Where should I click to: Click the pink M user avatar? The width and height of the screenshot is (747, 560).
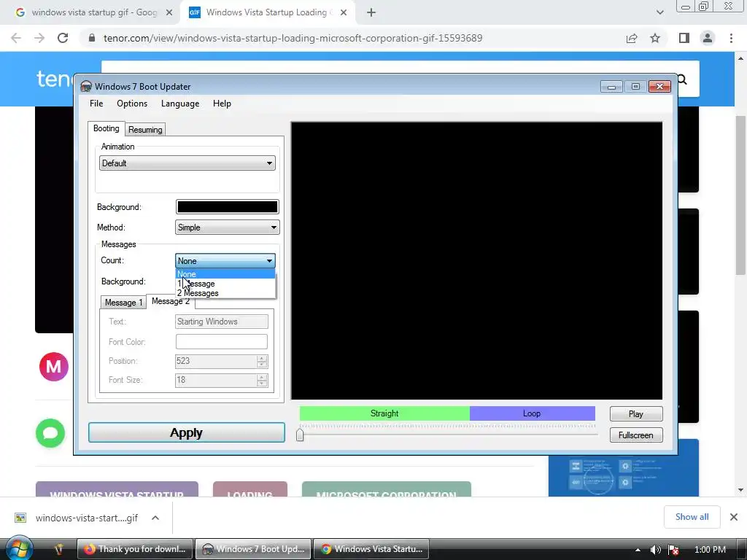(53, 367)
